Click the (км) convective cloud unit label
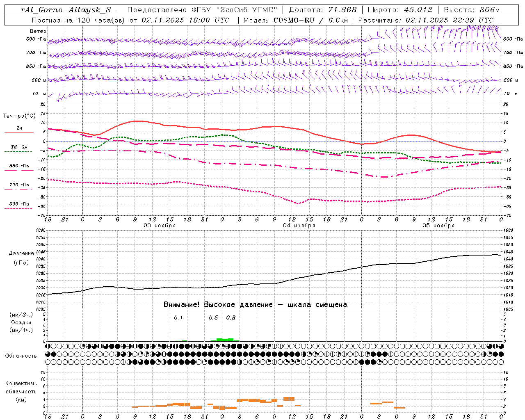Image resolution: width=525 pixels, height=420 pixels. (21, 399)
